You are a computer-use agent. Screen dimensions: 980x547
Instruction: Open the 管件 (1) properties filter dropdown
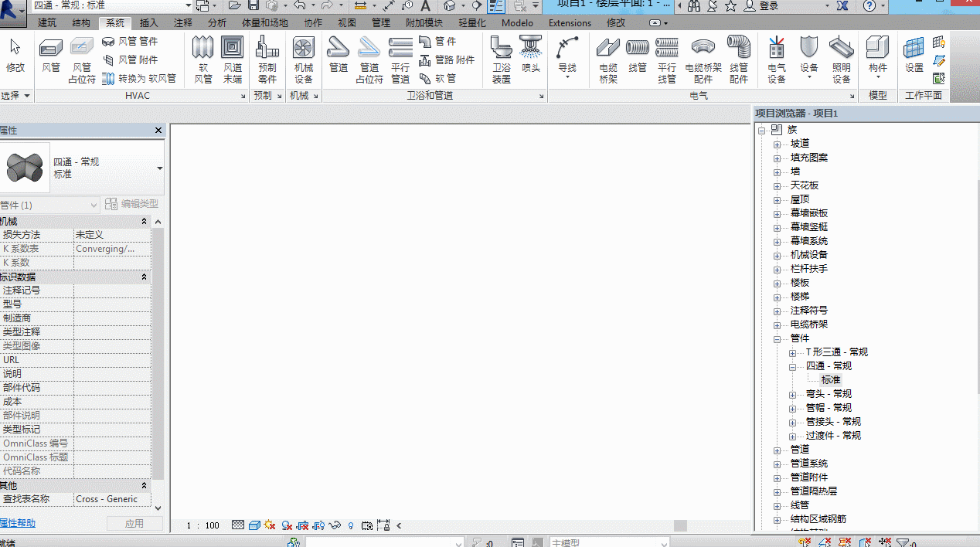(49, 205)
